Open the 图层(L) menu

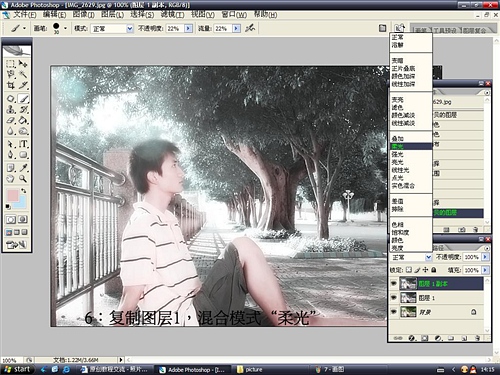112,15
